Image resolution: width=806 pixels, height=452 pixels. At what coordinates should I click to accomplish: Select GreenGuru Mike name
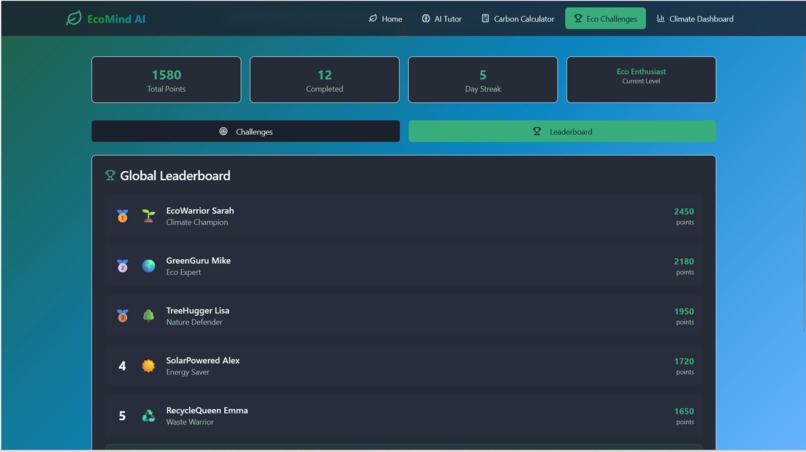click(198, 260)
